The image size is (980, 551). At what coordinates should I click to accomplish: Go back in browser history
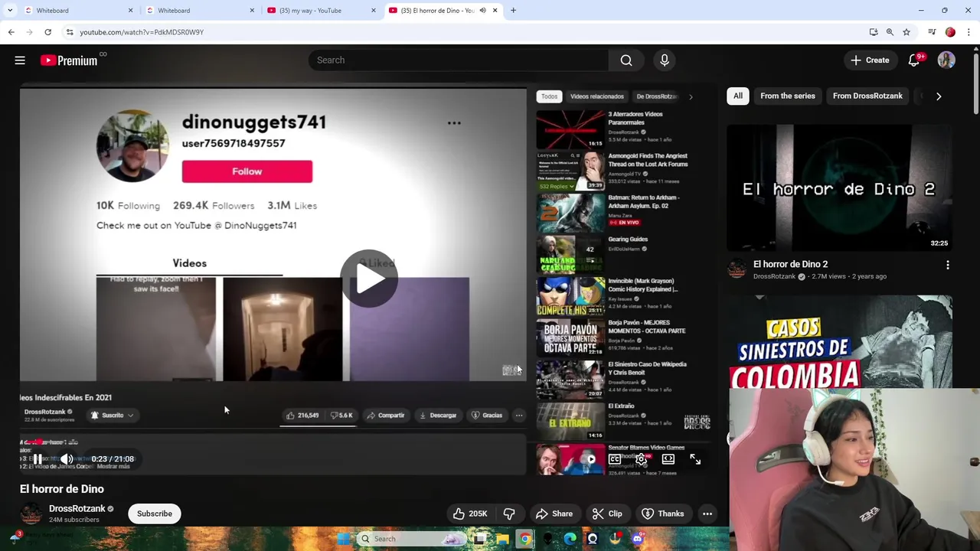pyautogui.click(x=11, y=32)
